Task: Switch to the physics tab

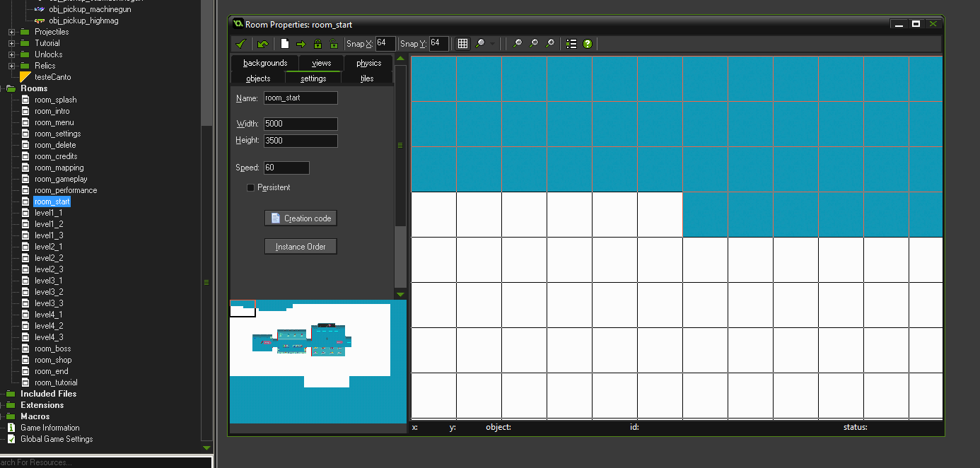Action: (x=369, y=63)
